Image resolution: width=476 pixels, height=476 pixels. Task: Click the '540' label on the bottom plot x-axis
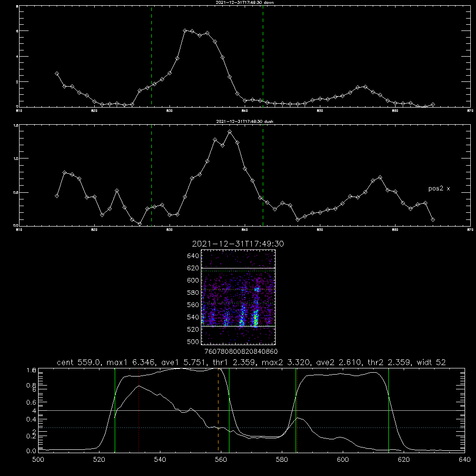[160, 460]
